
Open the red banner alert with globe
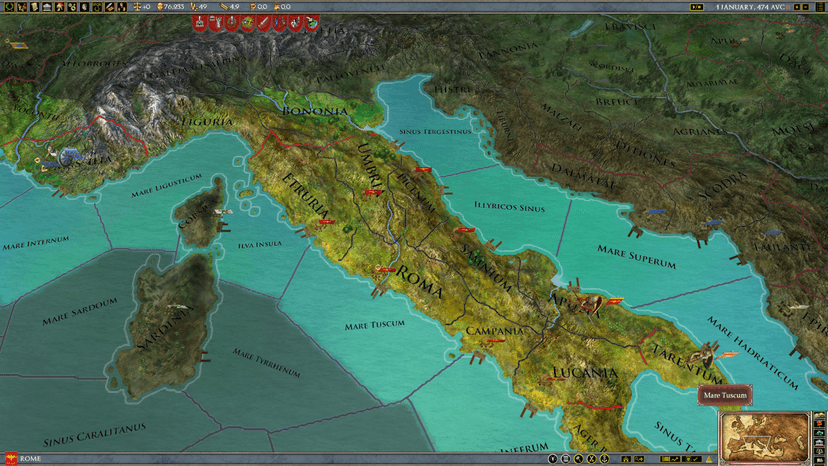pos(311,22)
